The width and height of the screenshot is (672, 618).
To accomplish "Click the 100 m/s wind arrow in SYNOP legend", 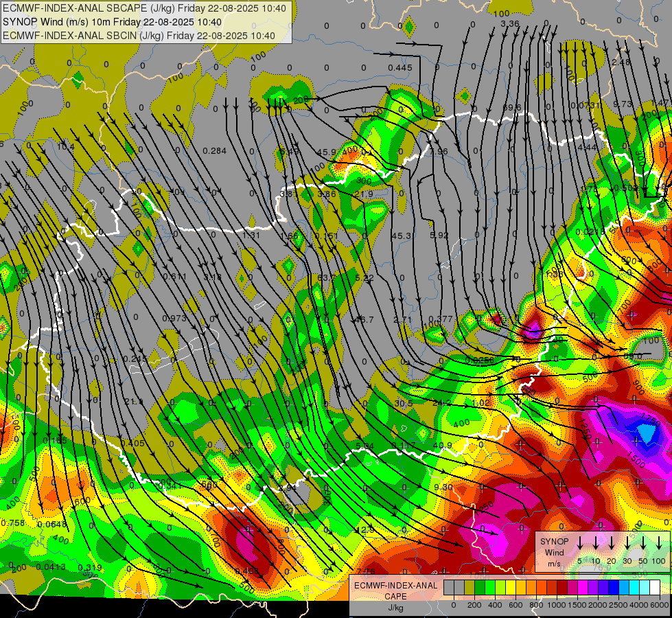I will [659, 544].
